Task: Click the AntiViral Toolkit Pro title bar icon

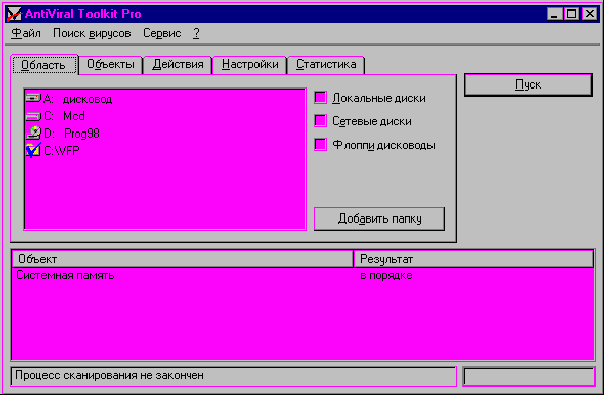Action: click(x=14, y=14)
